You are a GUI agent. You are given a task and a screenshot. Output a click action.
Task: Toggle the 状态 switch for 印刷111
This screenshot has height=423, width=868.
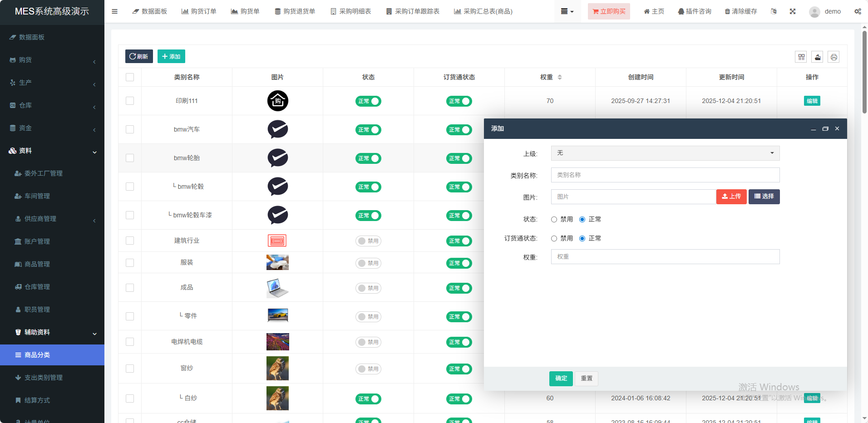[x=368, y=101]
